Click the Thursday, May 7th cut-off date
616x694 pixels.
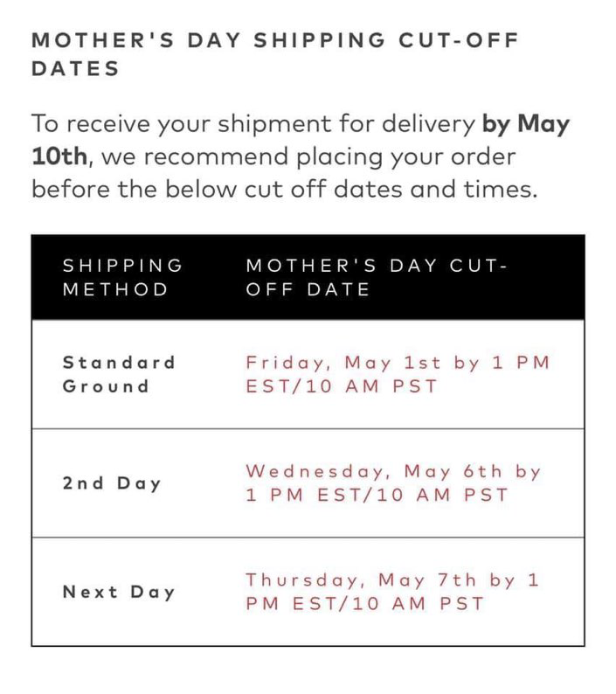click(393, 579)
